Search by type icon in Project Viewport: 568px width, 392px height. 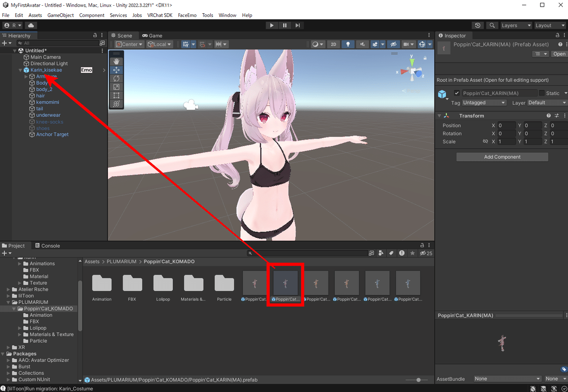(381, 253)
